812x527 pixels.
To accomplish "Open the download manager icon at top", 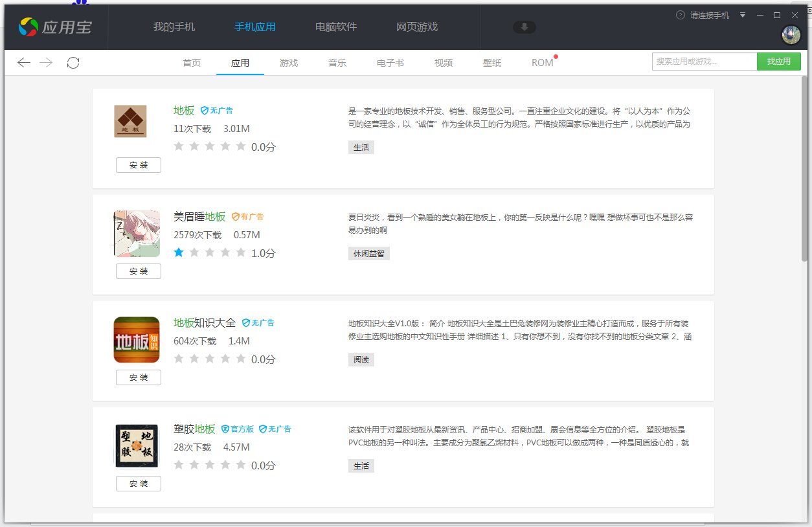I will tap(524, 27).
